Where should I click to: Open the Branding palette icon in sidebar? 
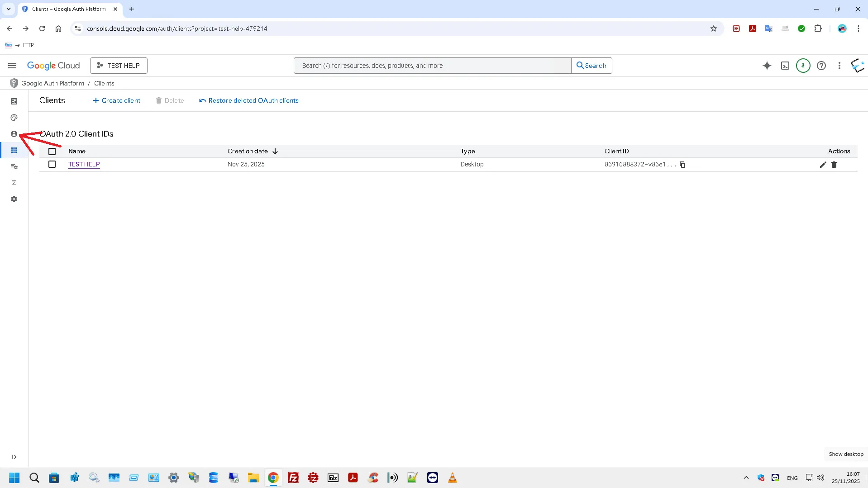coord(14,118)
